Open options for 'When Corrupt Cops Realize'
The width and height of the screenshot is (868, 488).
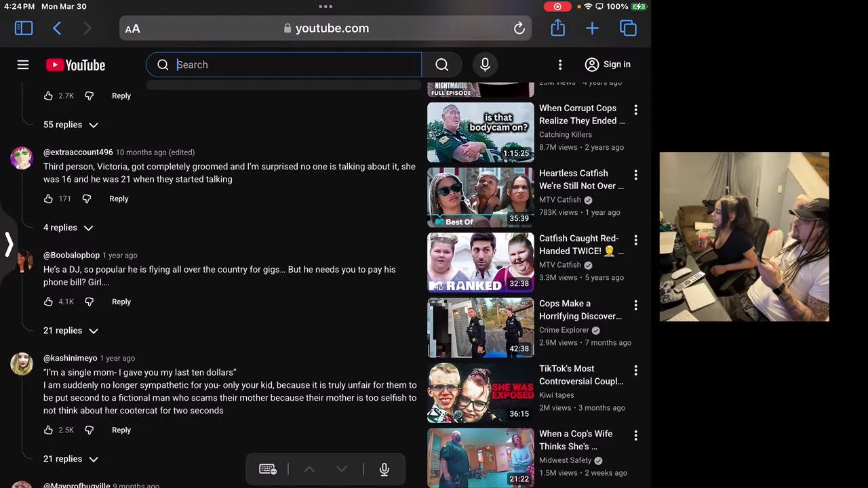point(635,110)
